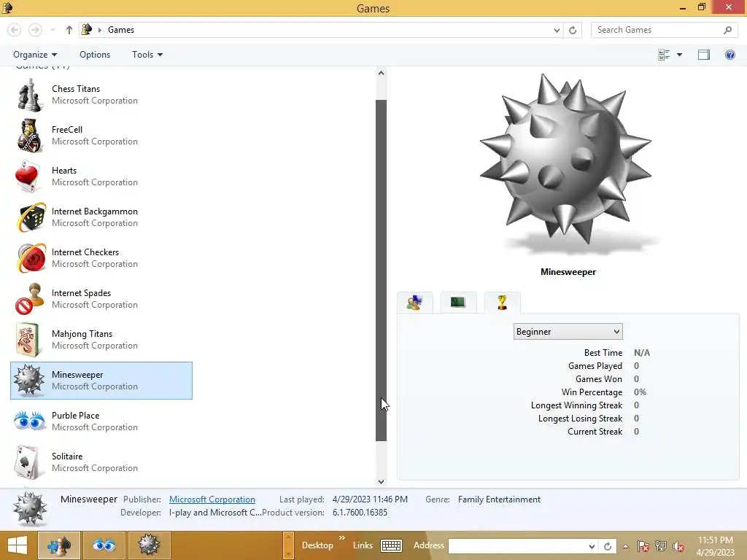Select the FreeCell card icon
The width and height of the screenshot is (747, 560).
click(29, 136)
